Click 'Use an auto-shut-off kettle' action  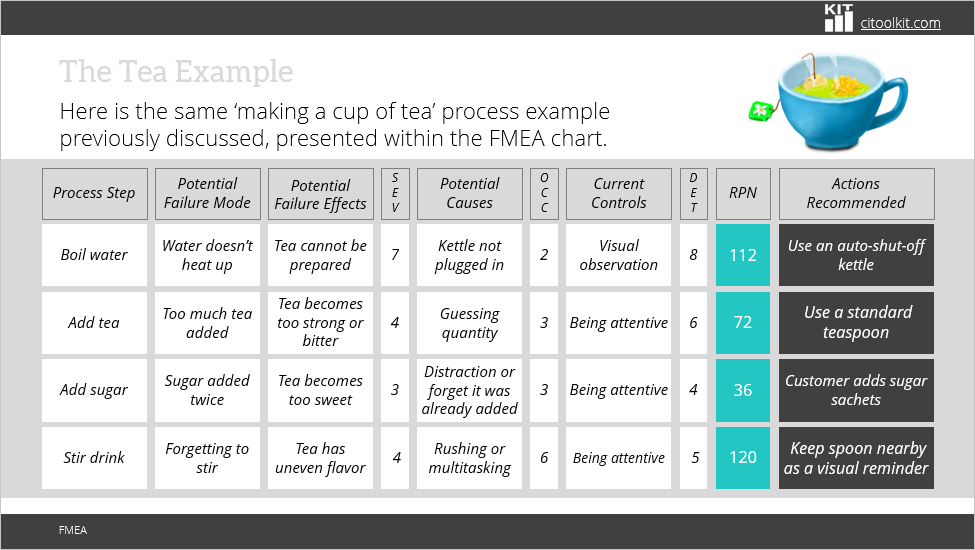click(x=856, y=255)
